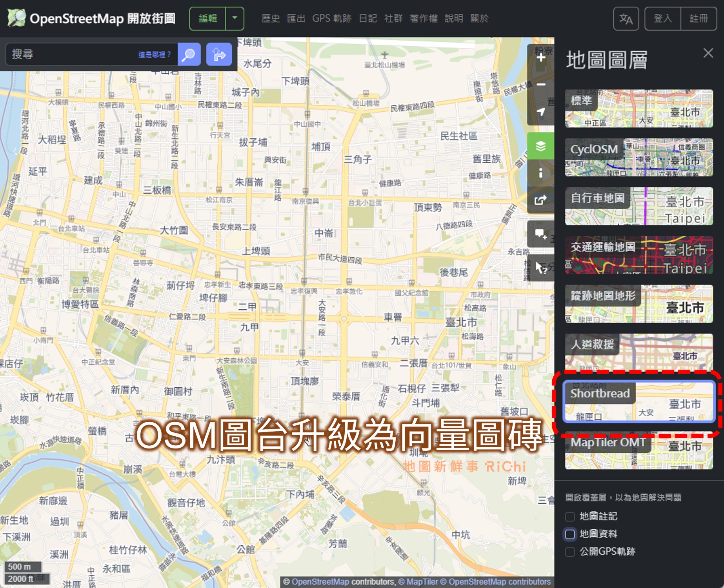Click the search magnifier button

tap(189, 54)
